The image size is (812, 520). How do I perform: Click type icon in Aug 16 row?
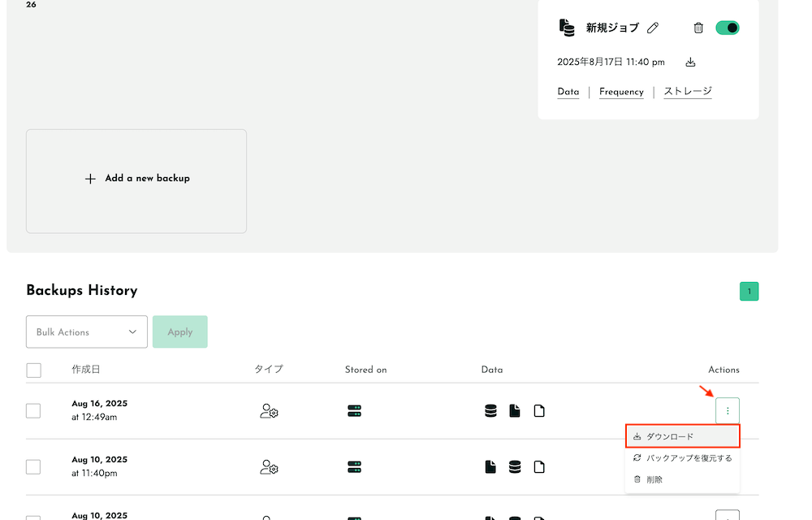click(x=269, y=411)
